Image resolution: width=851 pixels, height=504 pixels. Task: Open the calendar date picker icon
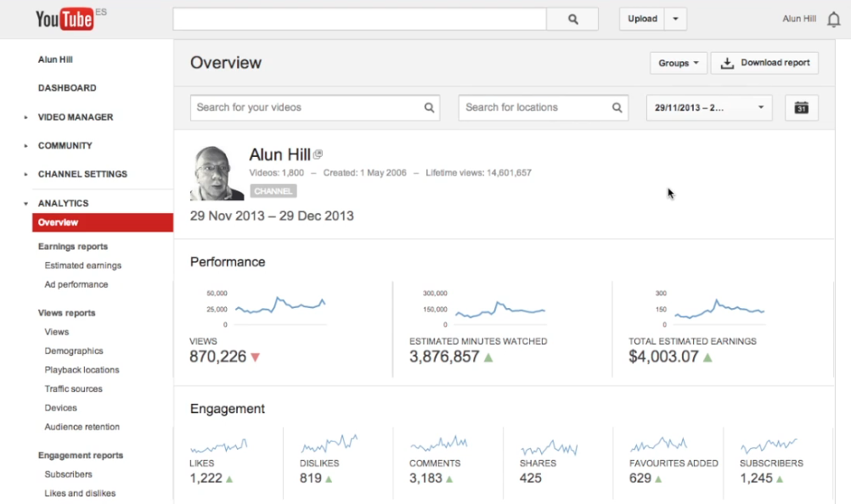[802, 107]
